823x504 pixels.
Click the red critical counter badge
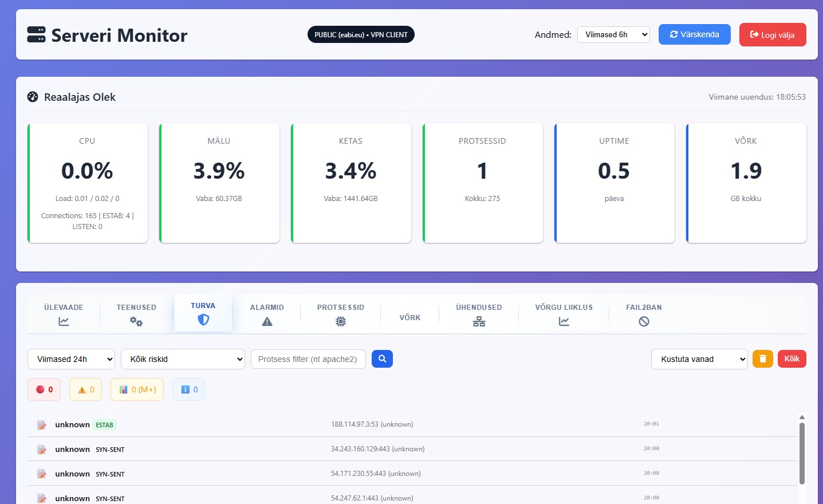pyautogui.click(x=44, y=389)
